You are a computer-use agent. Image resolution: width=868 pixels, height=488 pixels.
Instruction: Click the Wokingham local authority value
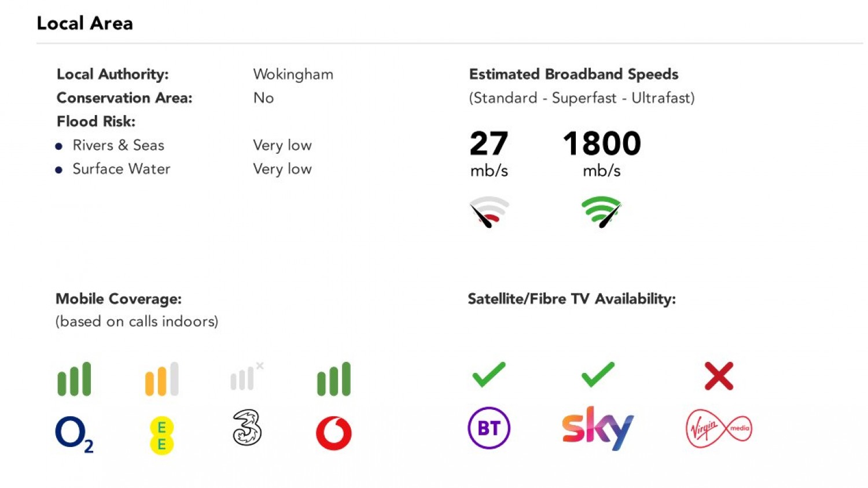pos(293,75)
